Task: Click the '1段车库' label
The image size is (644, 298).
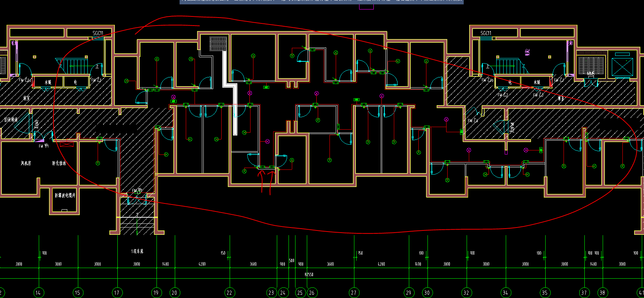Action: pos(137,251)
